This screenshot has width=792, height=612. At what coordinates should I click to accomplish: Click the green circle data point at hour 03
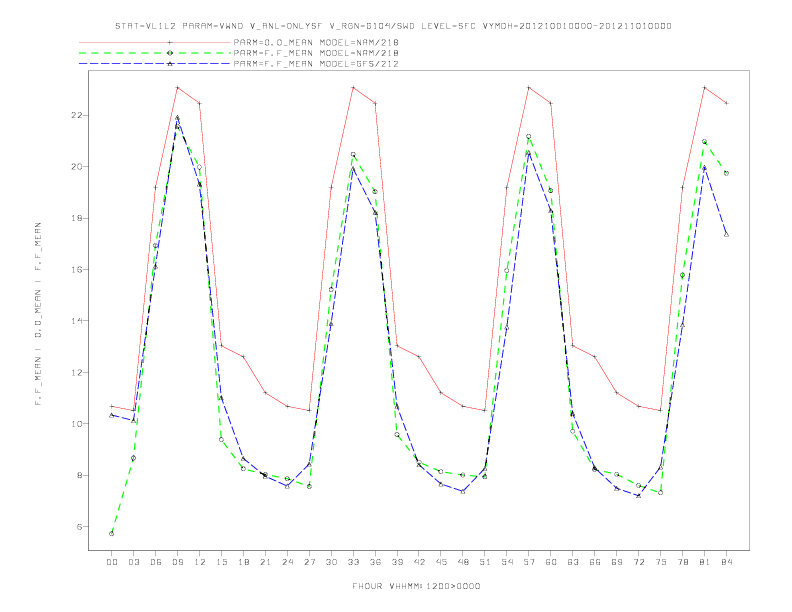pos(133,458)
